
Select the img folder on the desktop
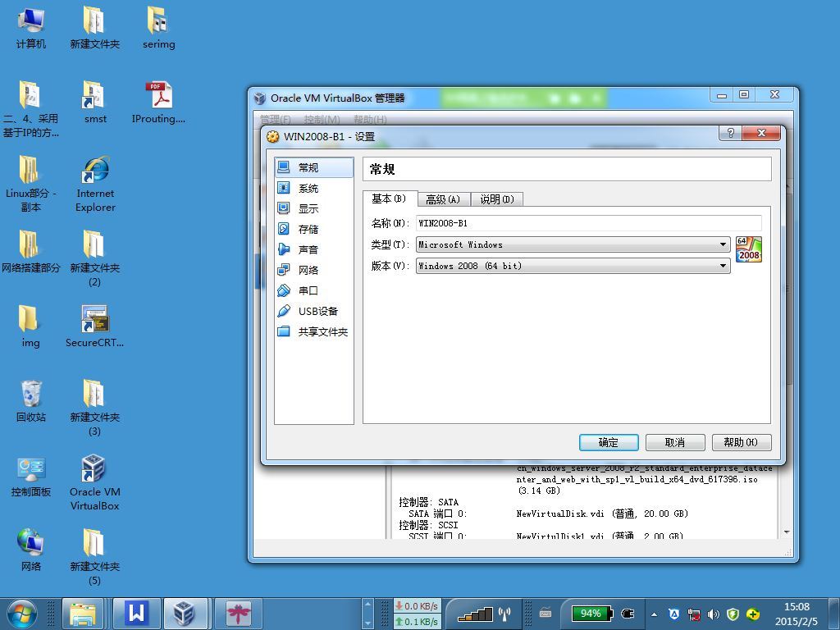[x=30, y=326]
